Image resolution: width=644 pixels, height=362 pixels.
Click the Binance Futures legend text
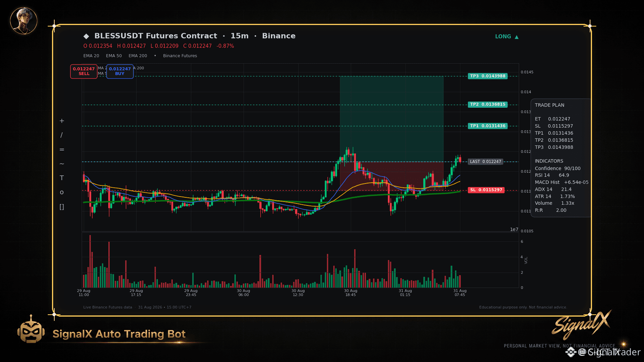tap(180, 56)
